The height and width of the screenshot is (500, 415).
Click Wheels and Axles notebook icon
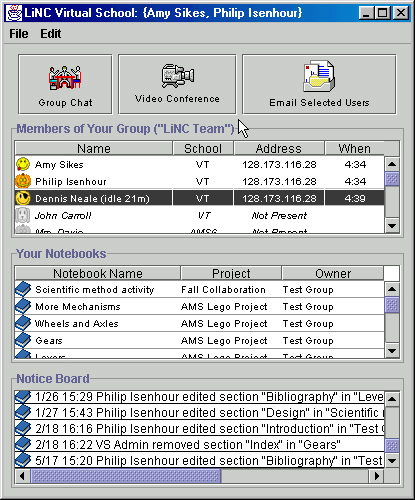(23, 323)
